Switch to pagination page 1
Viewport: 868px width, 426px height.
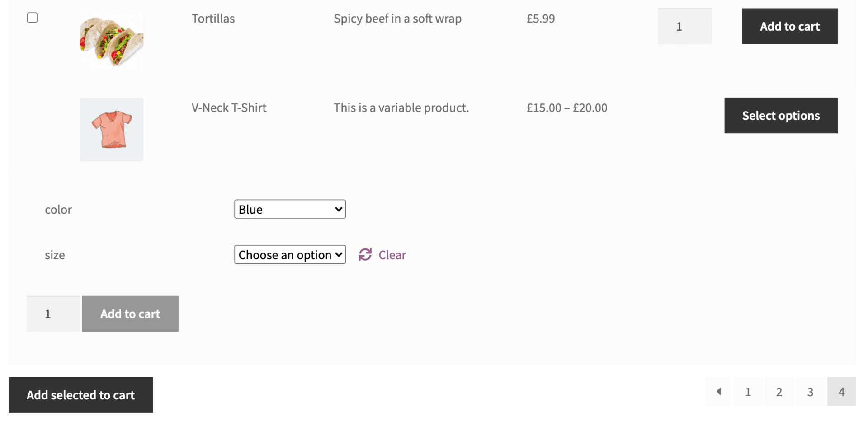point(748,392)
